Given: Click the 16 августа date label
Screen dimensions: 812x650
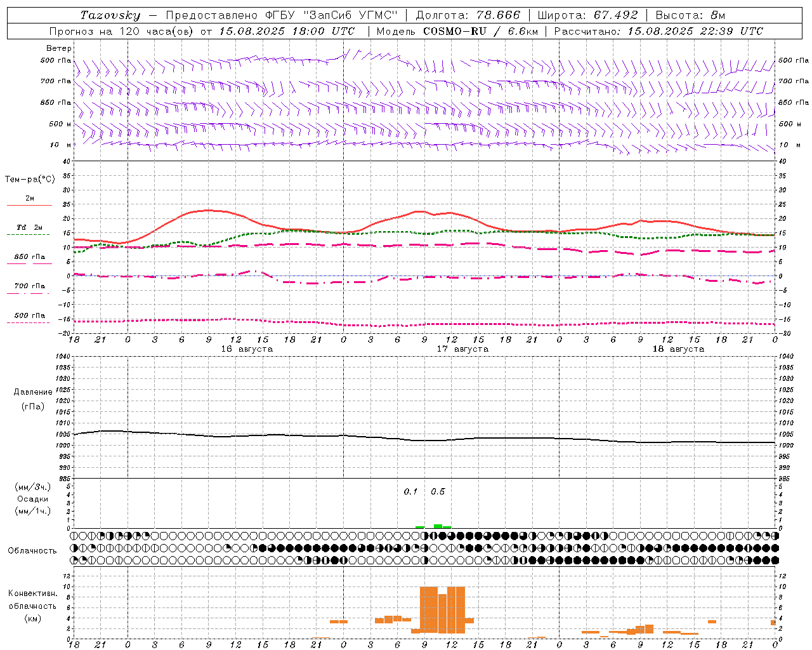Looking at the screenshot, I should [247, 349].
